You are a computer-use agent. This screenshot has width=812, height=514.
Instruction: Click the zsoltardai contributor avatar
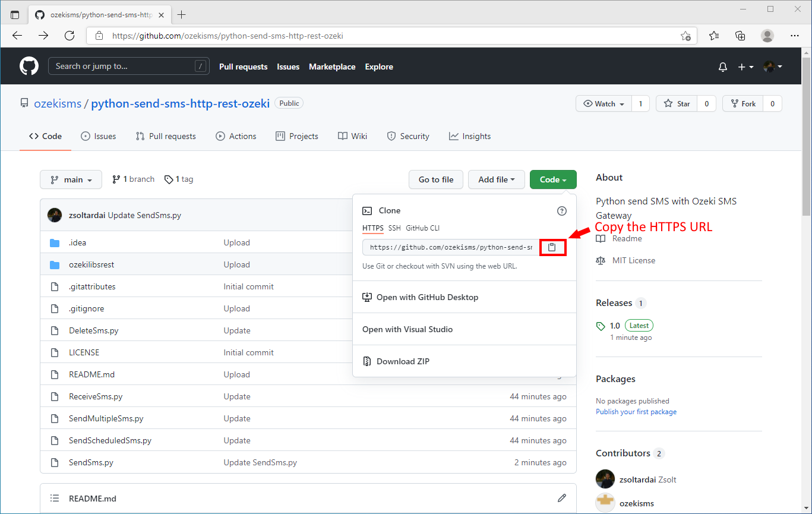[x=605, y=479]
